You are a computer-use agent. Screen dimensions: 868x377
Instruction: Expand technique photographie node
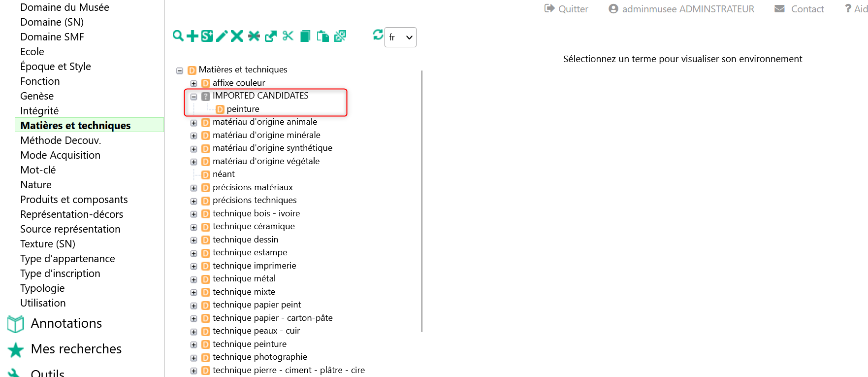click(193, 358)
